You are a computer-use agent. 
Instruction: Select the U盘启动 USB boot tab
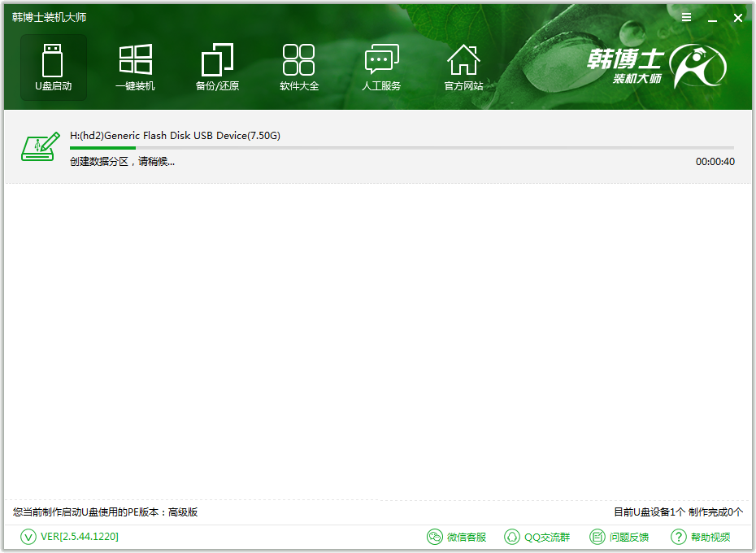(54, 67)
